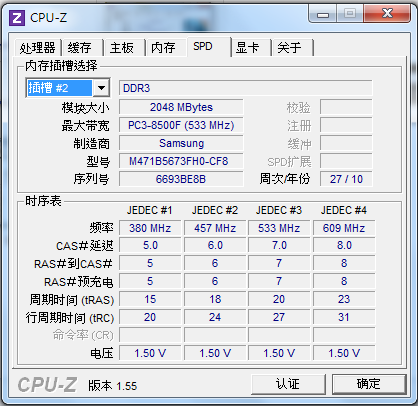Click the empty 缓冲 field
Viewport: 418px width, 406px height.
tap(346, 143)
